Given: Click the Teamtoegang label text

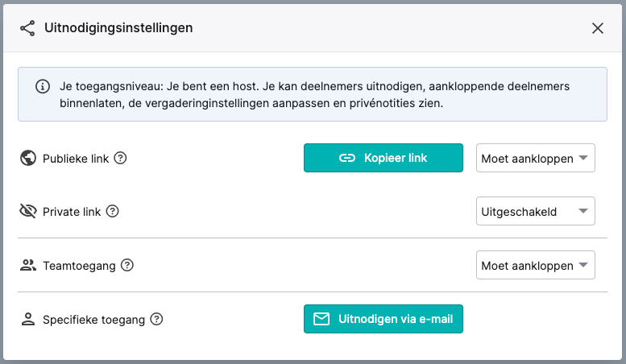Looking at the screenshot, I should [x=79, y=267].
